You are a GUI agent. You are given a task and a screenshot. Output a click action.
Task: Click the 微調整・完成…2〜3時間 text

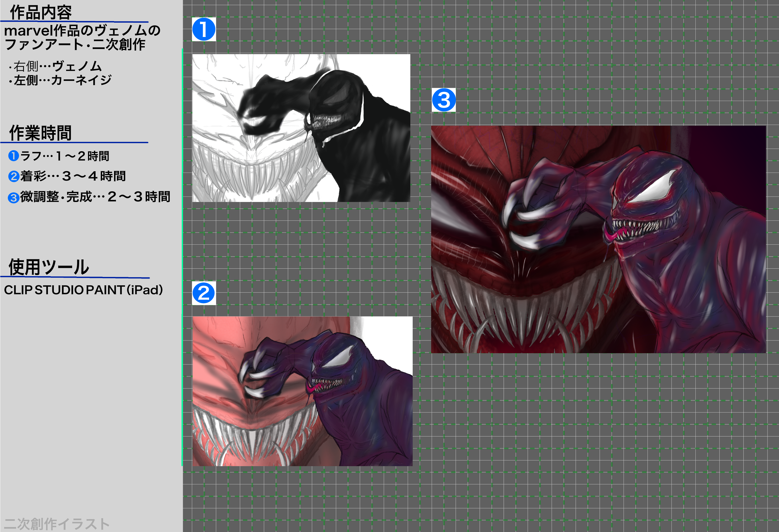(x=95, y=197)
